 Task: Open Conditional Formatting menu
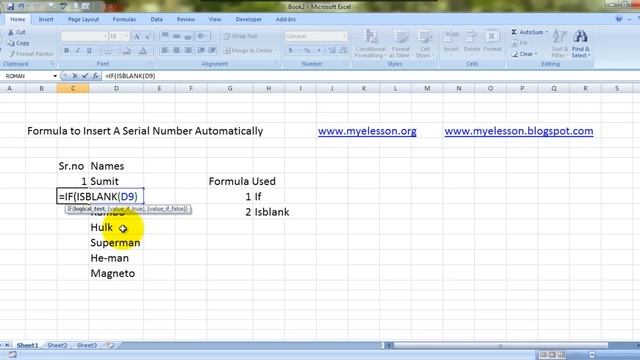(370, 43)
